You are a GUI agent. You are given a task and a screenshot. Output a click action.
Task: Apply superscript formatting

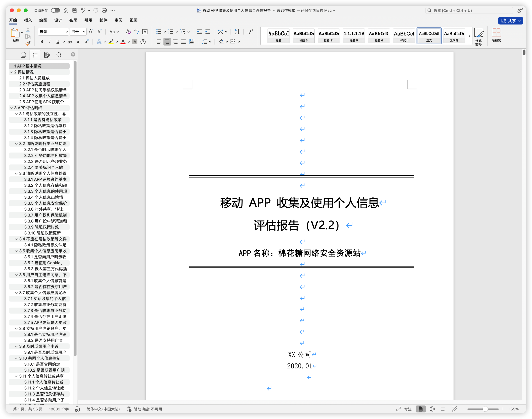[86, 42]
